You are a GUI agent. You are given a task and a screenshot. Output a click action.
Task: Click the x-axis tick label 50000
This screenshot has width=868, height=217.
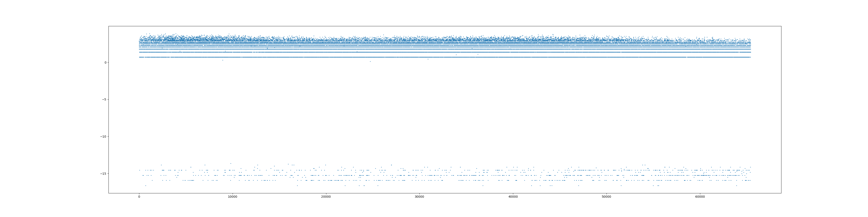[606, 197]
